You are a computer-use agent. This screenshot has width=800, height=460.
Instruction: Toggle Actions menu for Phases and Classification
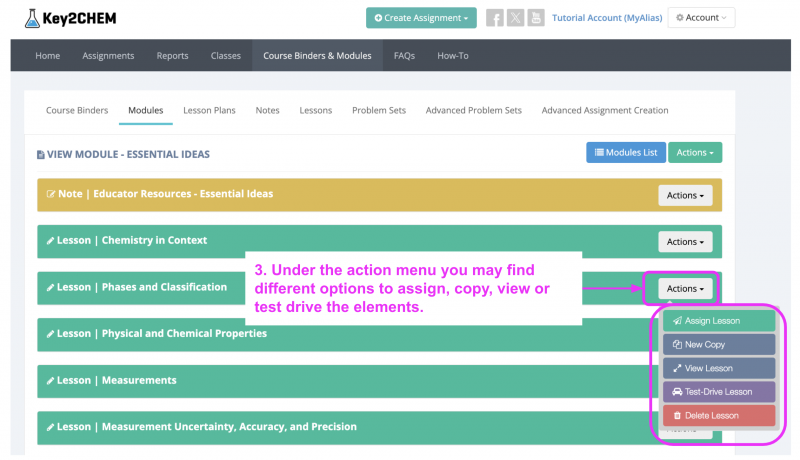685,289
